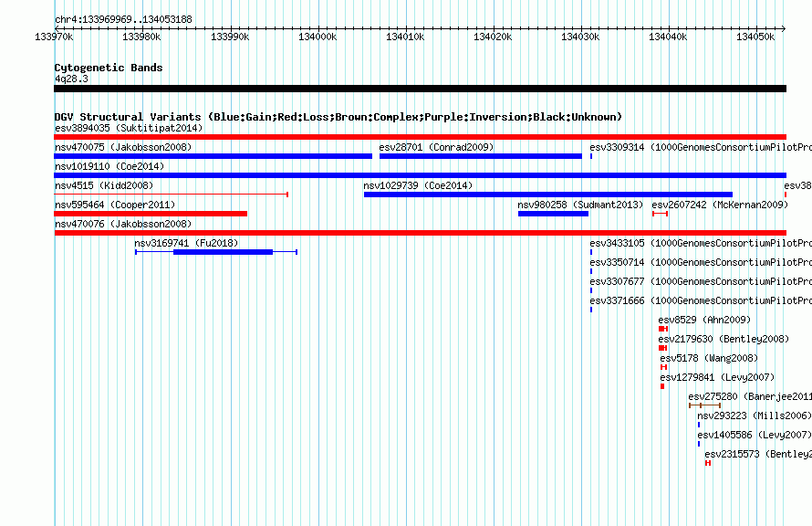Screen dimensions: 812x526
Task: Click the 4q28.3 band label
Action: 71,79
